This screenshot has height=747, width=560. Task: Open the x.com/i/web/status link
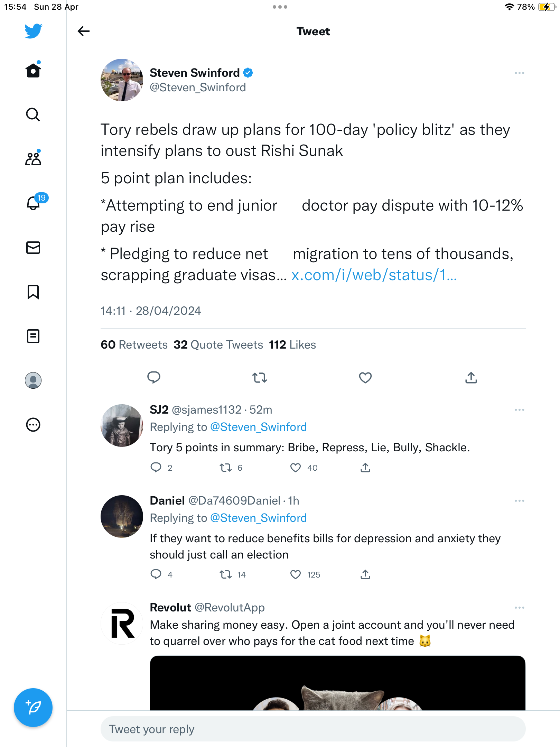374,275
